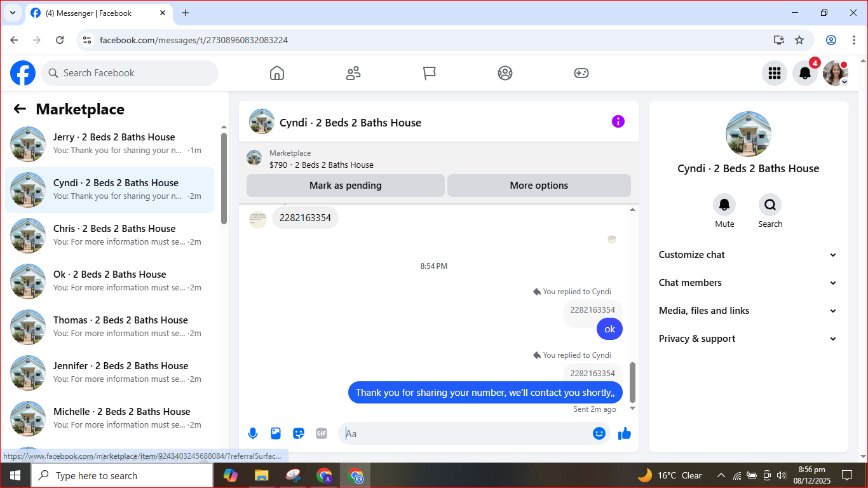Send a thumbs-up like
The image size is (868, 488).
(x=625, y=433)
